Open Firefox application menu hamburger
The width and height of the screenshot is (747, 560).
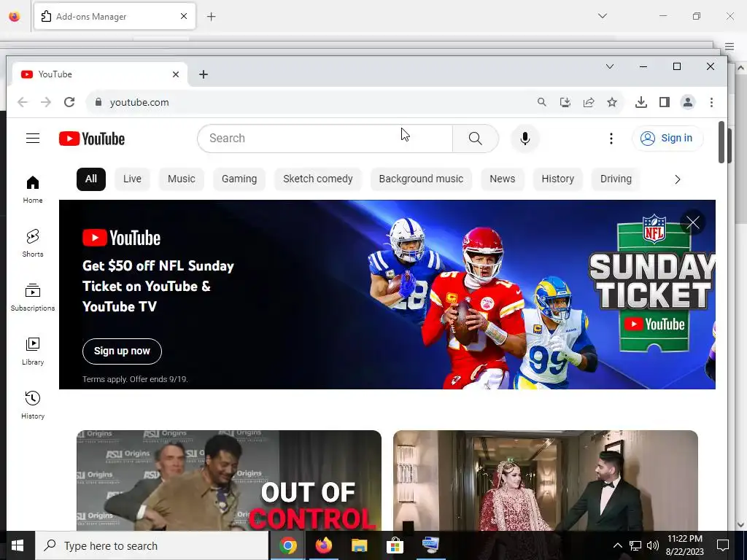click(729, 46)
